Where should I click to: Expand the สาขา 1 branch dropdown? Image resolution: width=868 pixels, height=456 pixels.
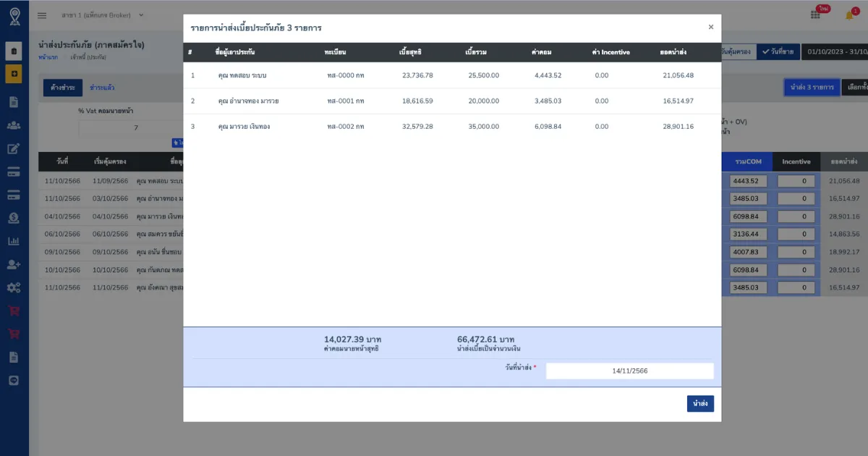tap(102, 15)
